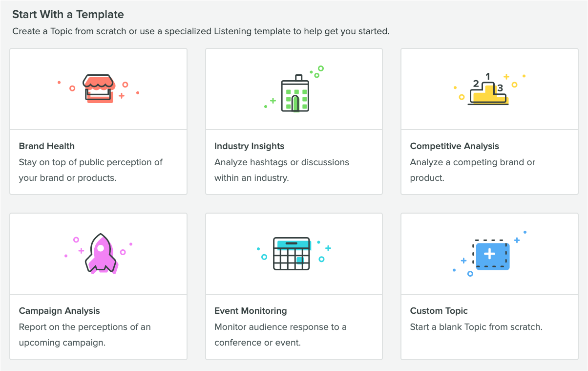The image size is (588, 371).
Task: Select the Event Monitoring title
Action: pos(251,311)
